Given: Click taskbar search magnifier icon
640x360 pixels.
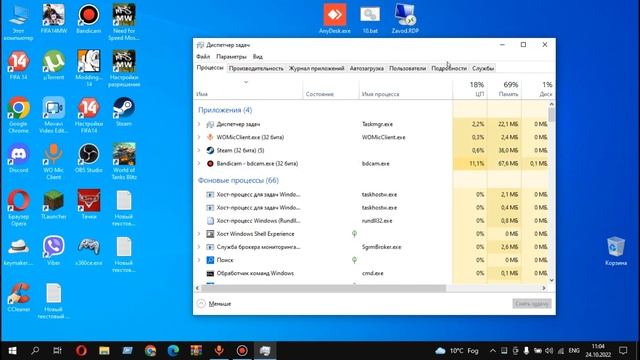Looking at the screenshot, I should click(35, 350).
